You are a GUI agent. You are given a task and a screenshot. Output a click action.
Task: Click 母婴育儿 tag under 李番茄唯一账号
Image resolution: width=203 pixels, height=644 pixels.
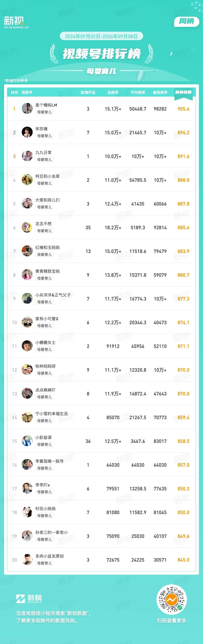44,468
